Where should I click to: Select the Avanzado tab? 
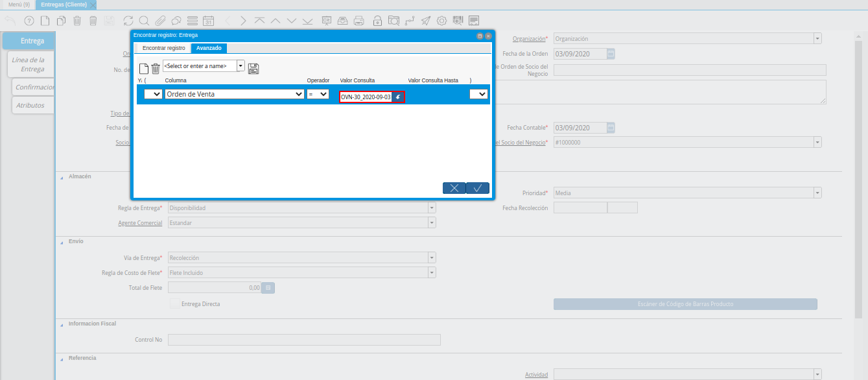[x=209, y=48]
